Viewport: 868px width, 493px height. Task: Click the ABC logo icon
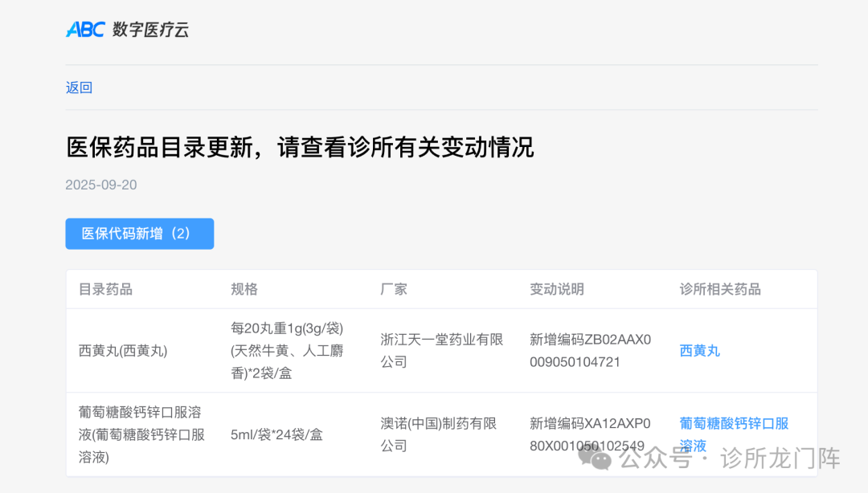pos(85,30)
